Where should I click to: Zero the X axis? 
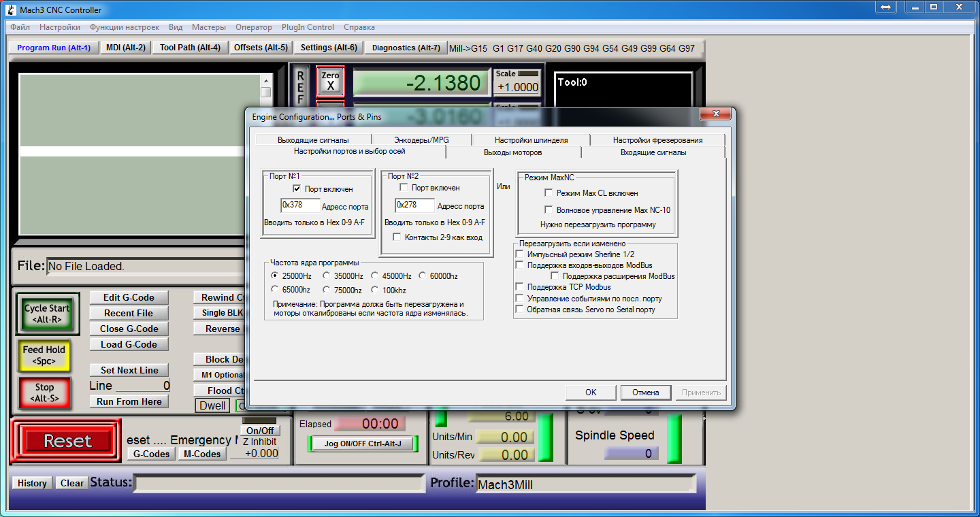[x=331, y=82]
